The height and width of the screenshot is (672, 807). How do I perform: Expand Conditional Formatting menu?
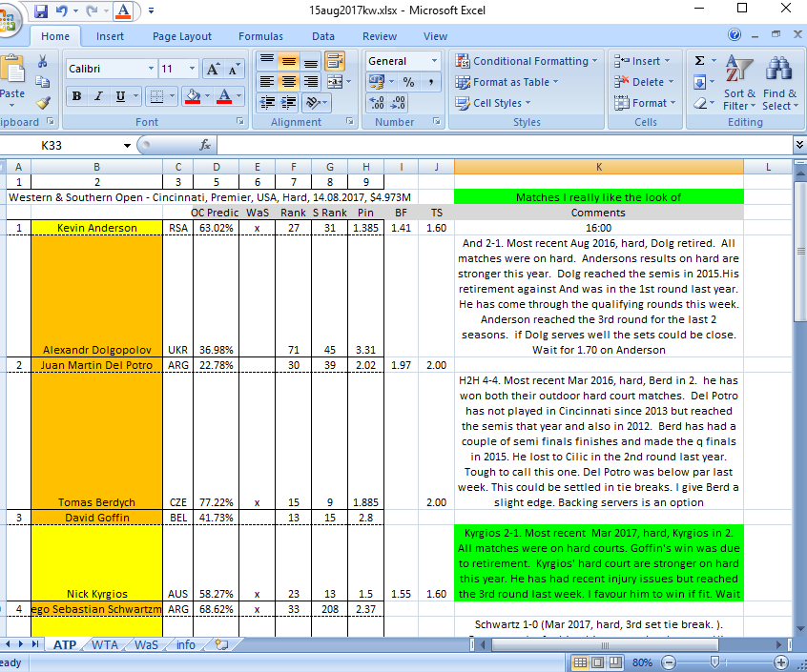click(527, 61)
